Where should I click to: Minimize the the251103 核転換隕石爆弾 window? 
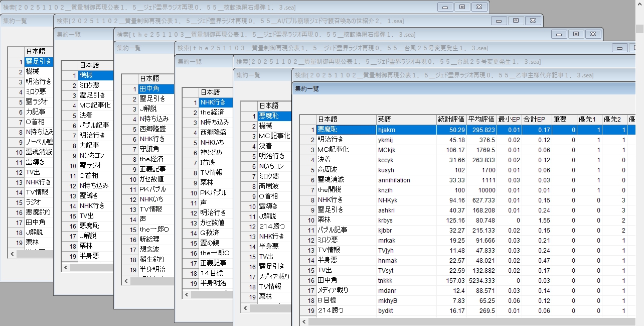point(559,34)
